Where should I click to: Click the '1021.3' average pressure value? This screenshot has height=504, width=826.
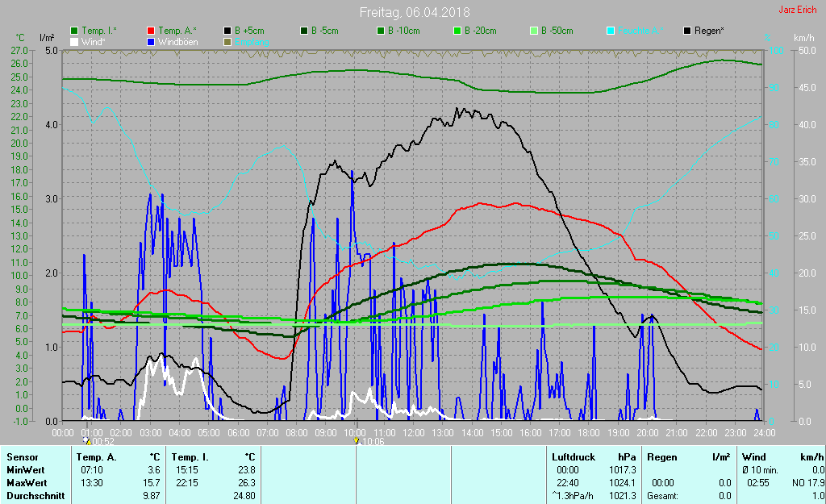(623, 496)
